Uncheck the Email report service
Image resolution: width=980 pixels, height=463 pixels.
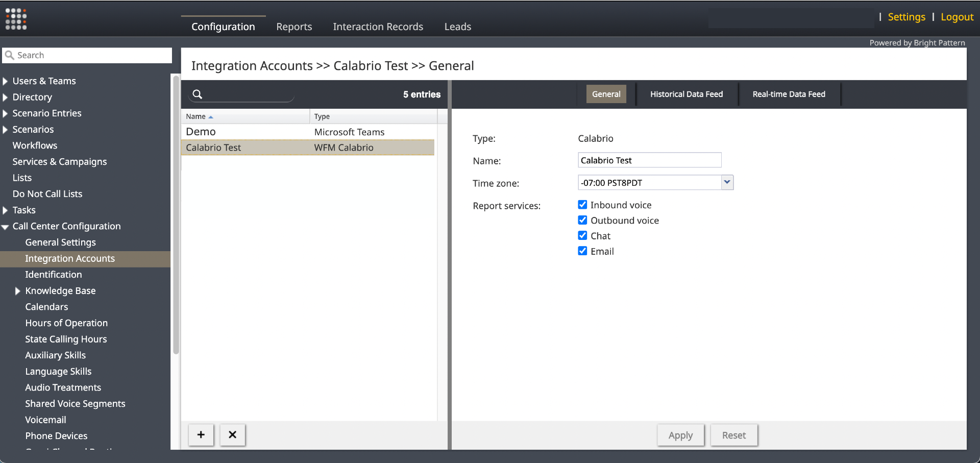pos(582,251)
